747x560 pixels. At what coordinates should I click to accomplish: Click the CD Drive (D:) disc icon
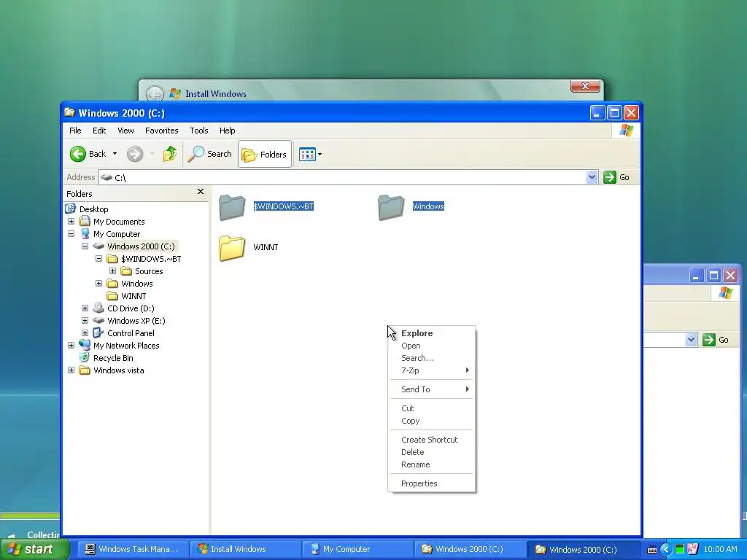(98, 308)
